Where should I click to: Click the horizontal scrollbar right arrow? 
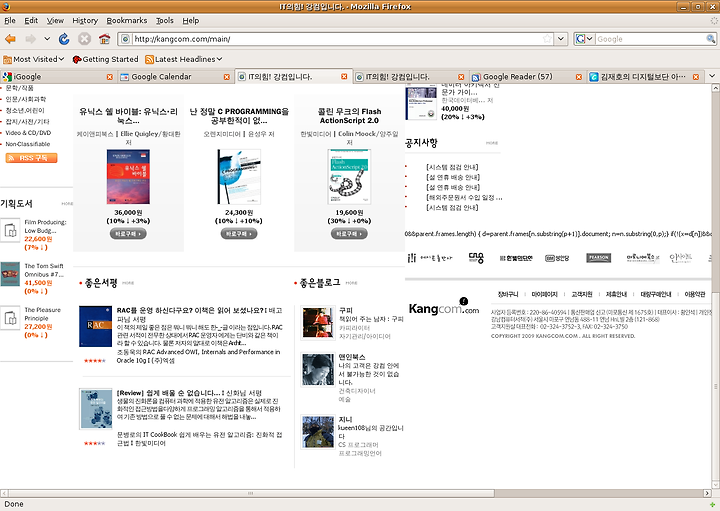[x=707, y=493]
